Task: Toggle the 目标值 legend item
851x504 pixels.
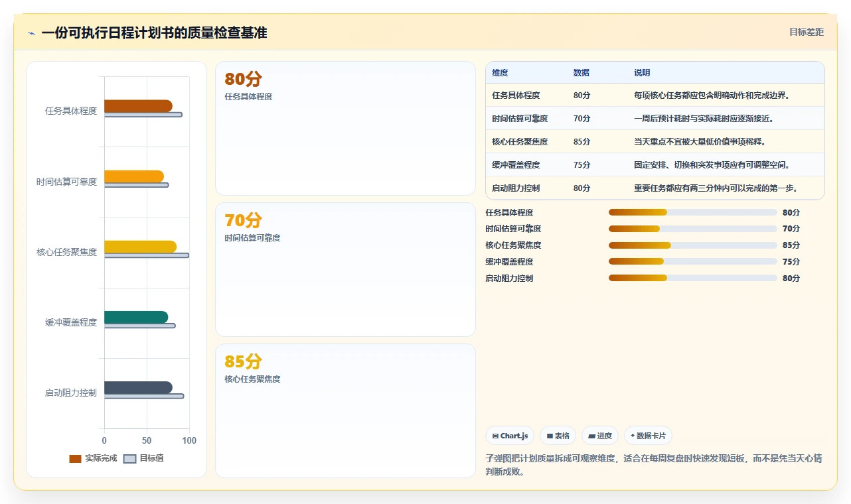Action: (143, 458)
